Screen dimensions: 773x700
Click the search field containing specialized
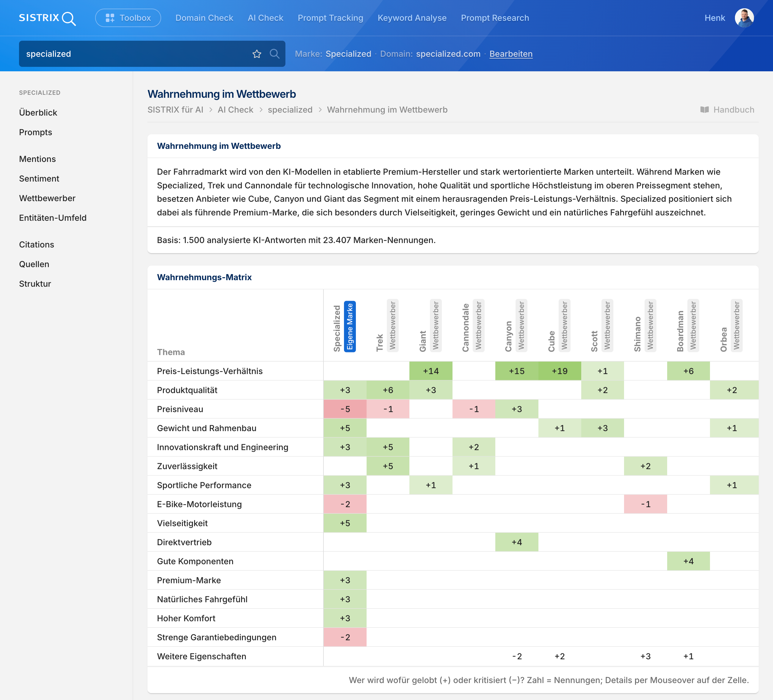[152, 54]
